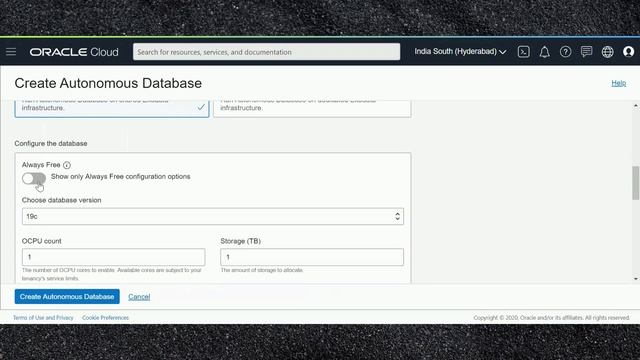Focus the Storage (TB) field
Viewport: 640px width, 360px height.
click(312, 257)
